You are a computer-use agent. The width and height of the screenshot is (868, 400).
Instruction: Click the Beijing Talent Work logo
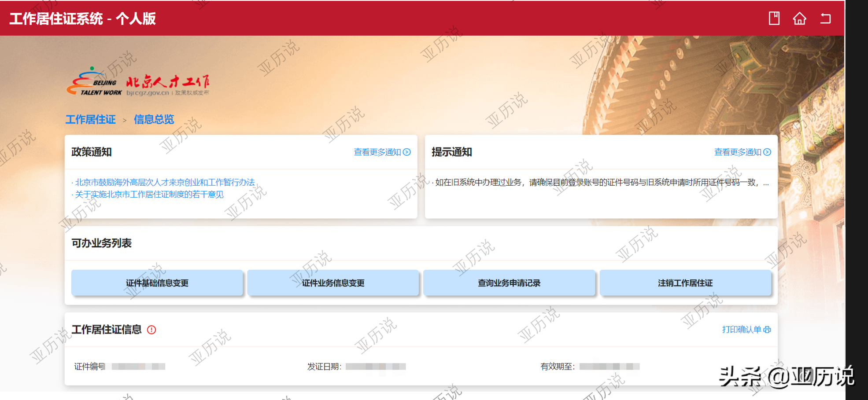point(141,83)
